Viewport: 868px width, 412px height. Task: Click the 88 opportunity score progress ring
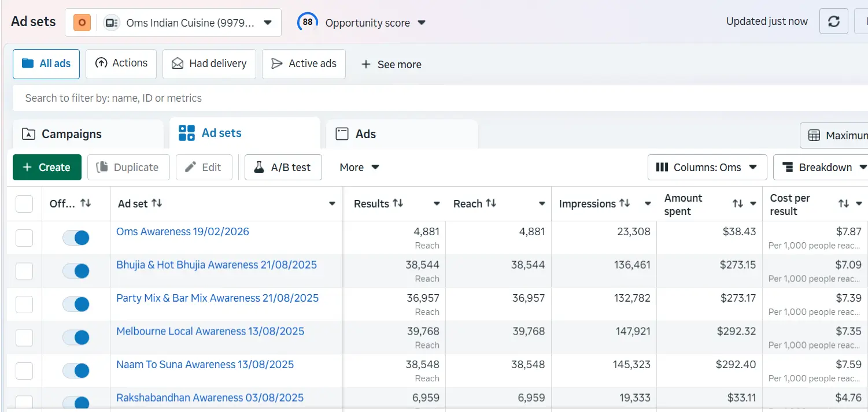307,21
